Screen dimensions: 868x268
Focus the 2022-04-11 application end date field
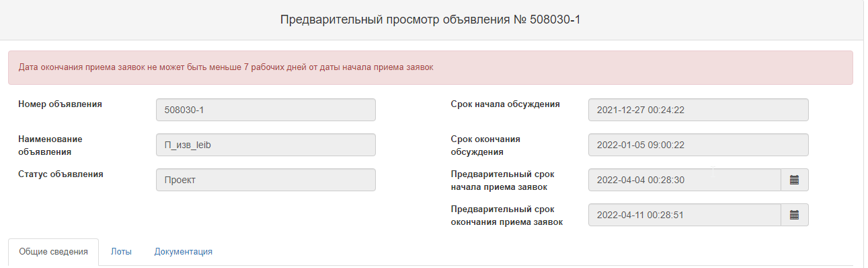point(684,215)
